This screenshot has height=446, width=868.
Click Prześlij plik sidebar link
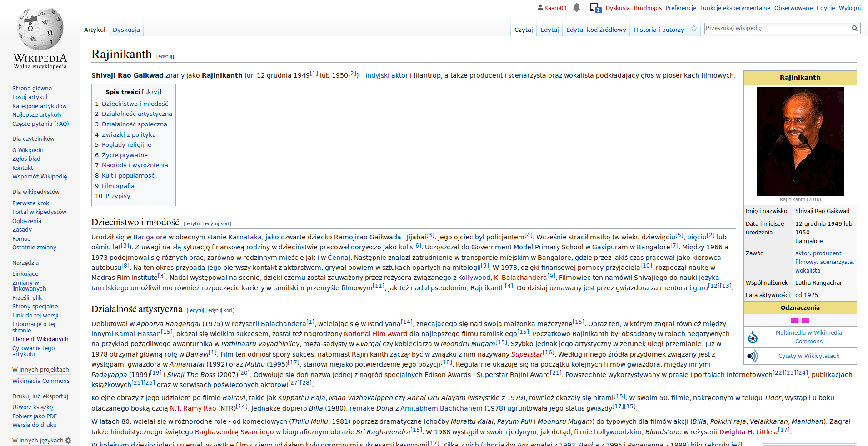tap(27, 298)
